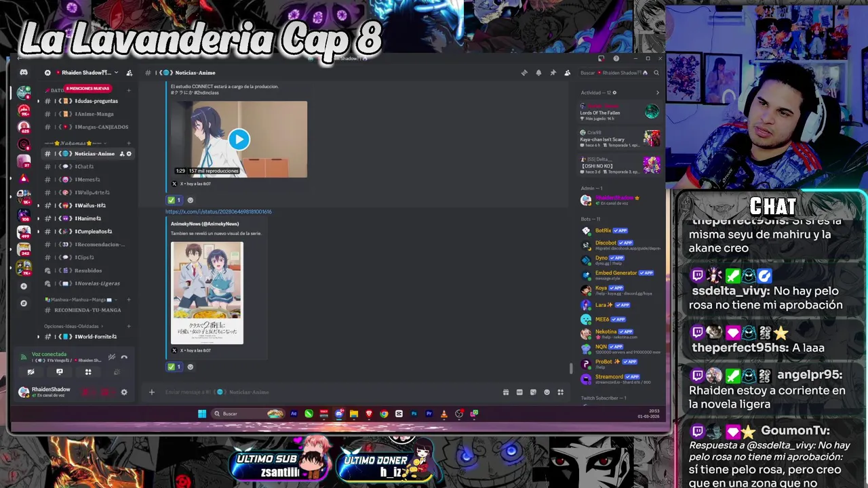Open Google Chrome from the taskbar
This screenshot has height=488, width=868.
pos(384,413)
